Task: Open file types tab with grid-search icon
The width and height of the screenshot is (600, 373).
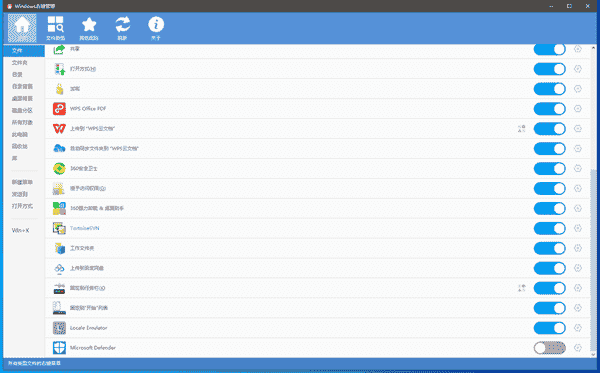Action: pos(55,28)
